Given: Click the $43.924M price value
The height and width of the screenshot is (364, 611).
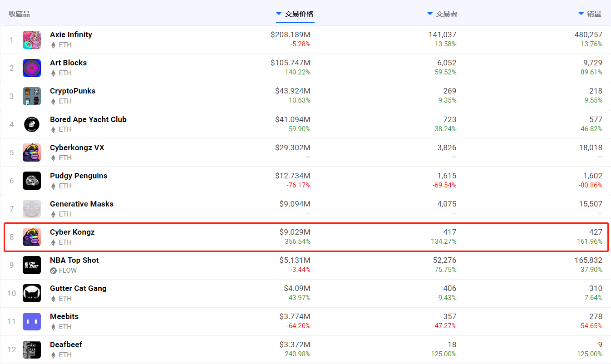Looking at the screenshot, I should click(x=293, y=91).
